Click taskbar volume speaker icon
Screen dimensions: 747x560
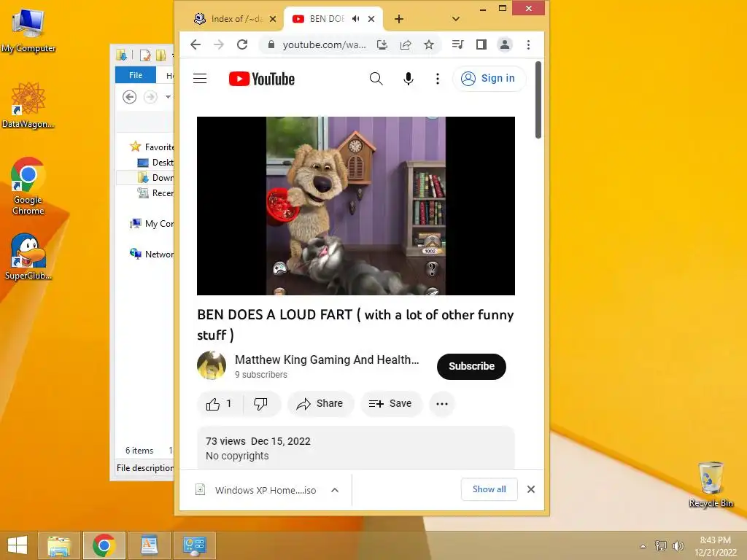(678, 545)
